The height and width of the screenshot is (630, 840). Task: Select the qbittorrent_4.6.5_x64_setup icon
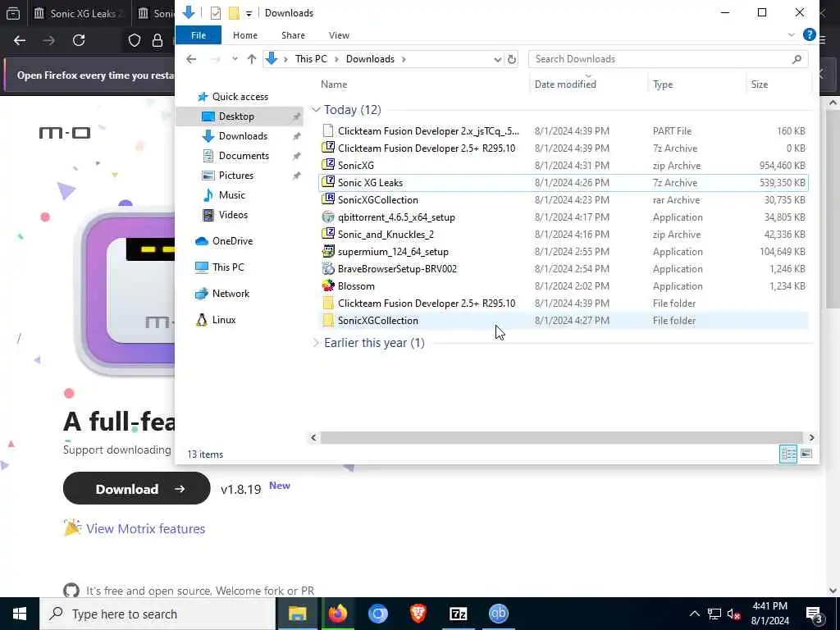click(x=328, y=217)
